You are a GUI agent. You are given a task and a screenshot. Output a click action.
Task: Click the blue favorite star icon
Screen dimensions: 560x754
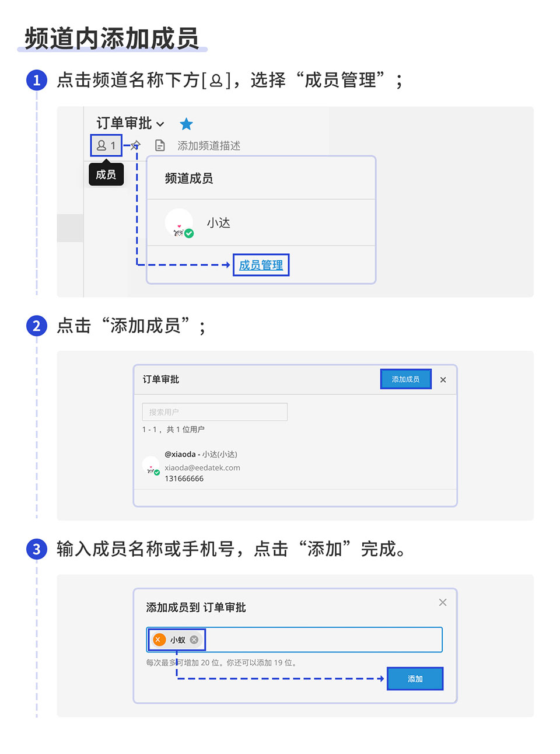click(x=186, y=124)
